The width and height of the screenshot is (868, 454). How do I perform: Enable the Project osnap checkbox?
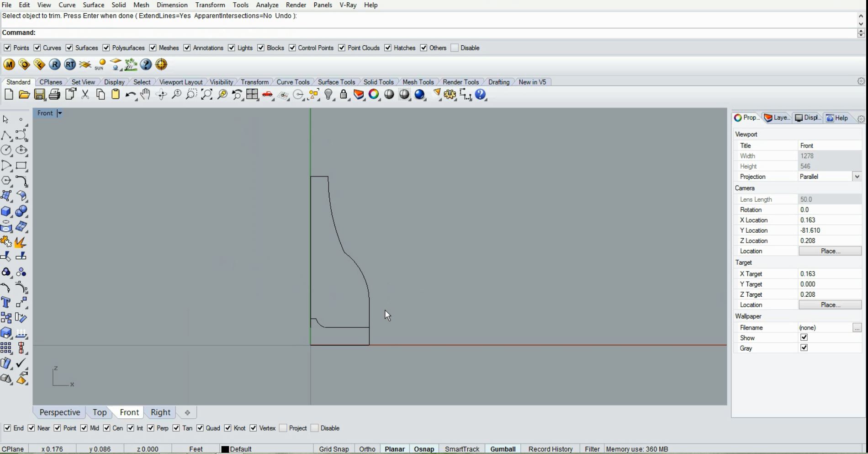coord(283,428)
